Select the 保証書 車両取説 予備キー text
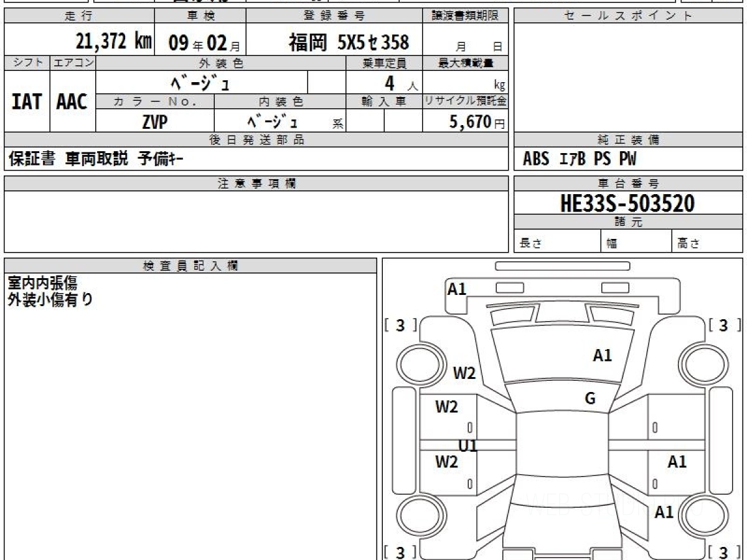This screenshot has width=747, height=560. (96, 159)
